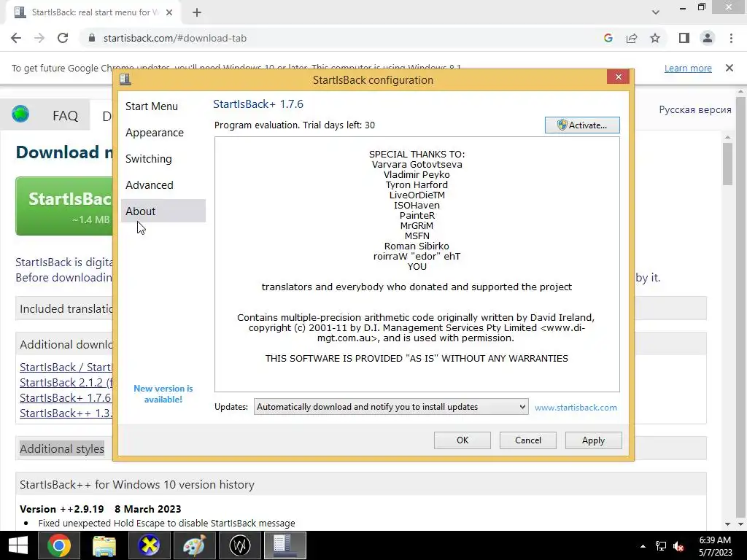Open File Explorer from the taskbar
The height and width of the screenshot is (560, 747).
tap(104, 545)
